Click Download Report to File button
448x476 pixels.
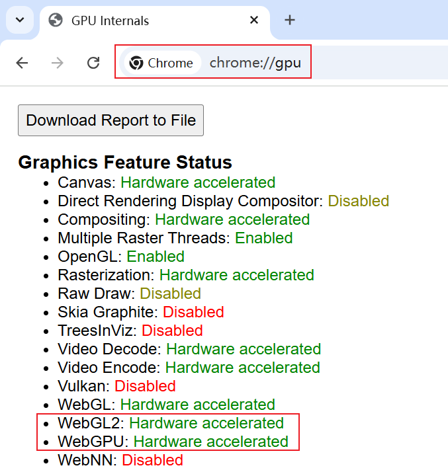tap(111, 120)
